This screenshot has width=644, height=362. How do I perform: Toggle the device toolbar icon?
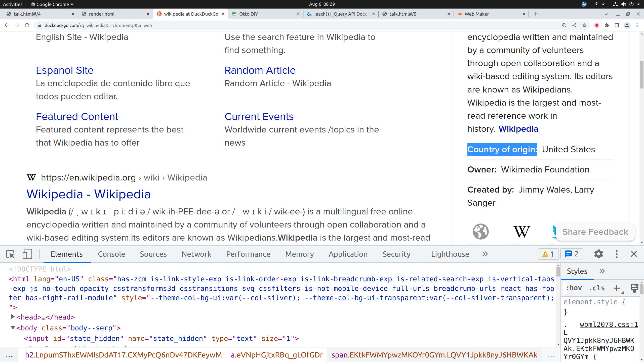click(x=27, y=254)
